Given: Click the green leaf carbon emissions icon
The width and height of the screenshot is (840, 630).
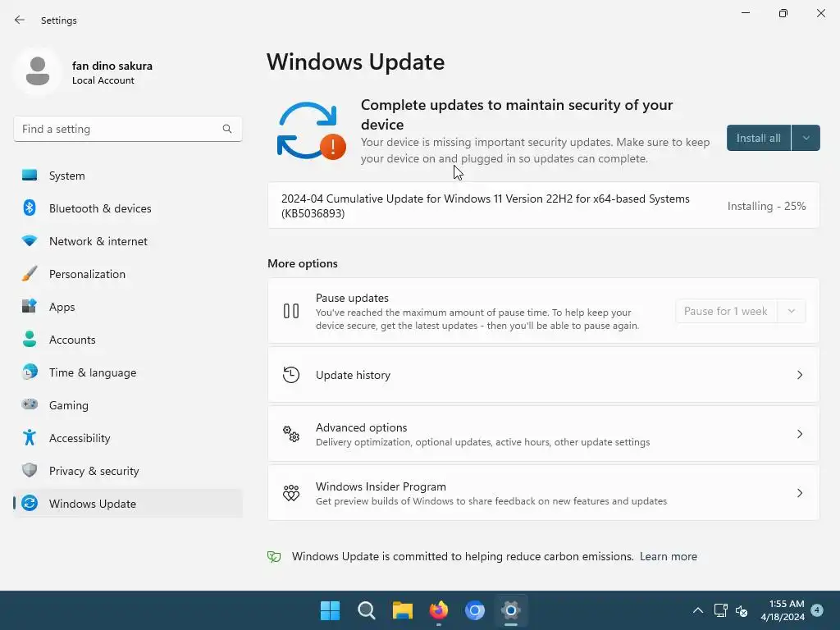Looking at the screenshot, I should (x=274, y=557).
